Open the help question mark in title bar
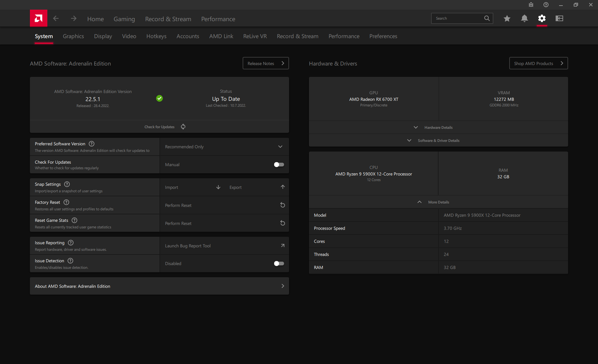 point(546,5)
